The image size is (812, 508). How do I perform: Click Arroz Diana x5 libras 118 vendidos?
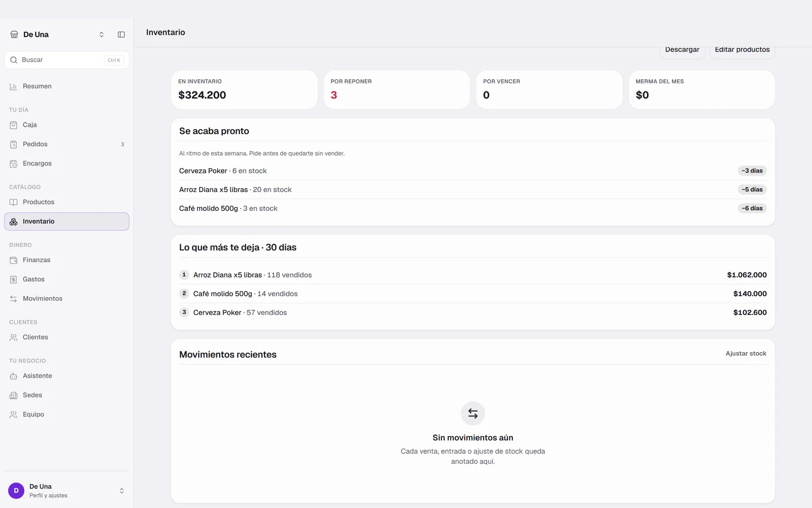tap(472, 275)
